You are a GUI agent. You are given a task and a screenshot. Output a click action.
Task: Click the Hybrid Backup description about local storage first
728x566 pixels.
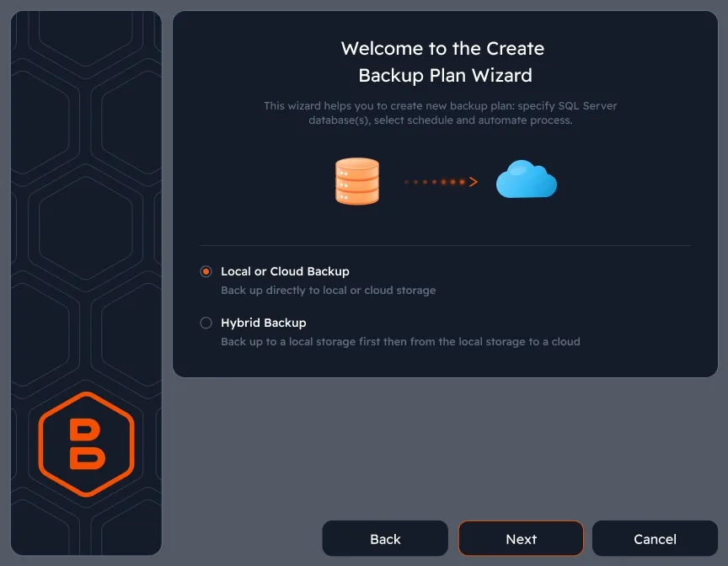pyautogui.click(x=400, y=342)
